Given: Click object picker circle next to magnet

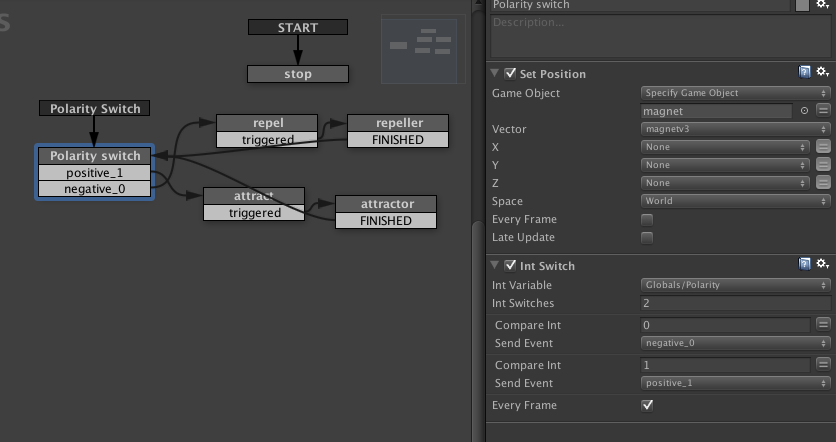Looking at the screenshot, I should pos(804,111).
